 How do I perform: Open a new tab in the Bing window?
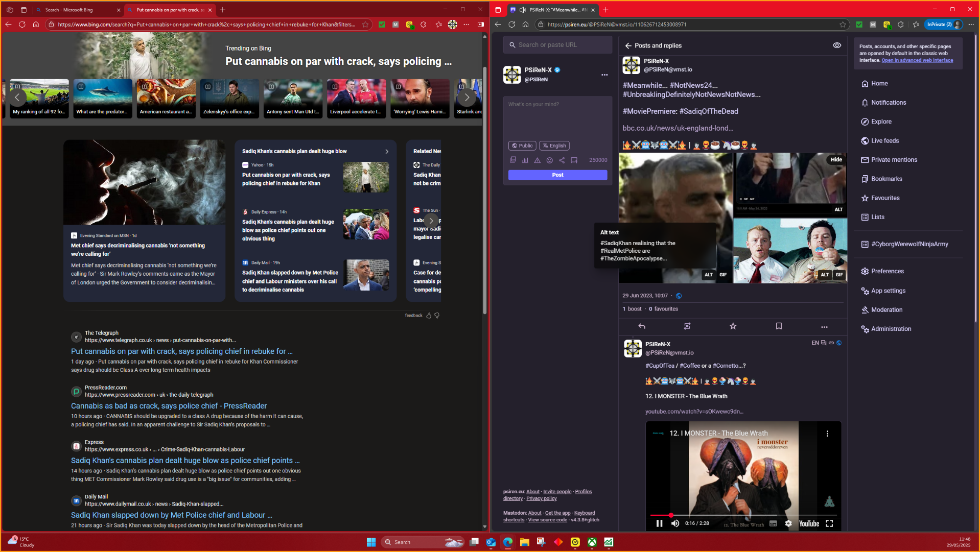click(222, 10)
